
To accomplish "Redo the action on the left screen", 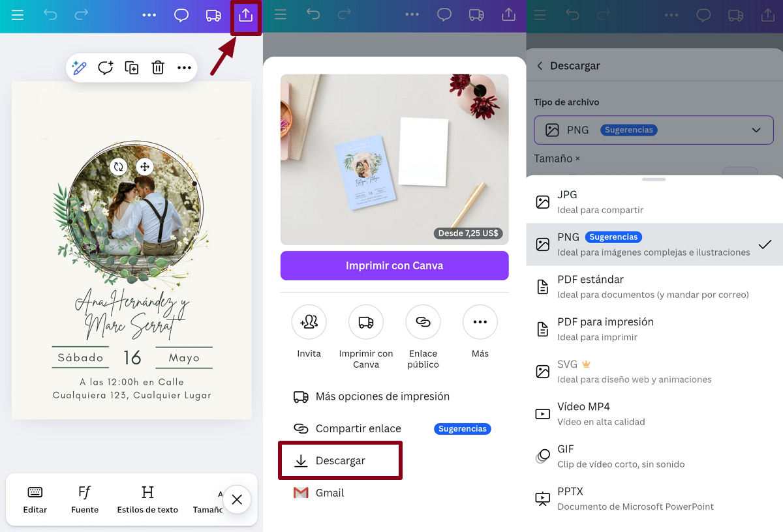I will [x=81, y=15].
